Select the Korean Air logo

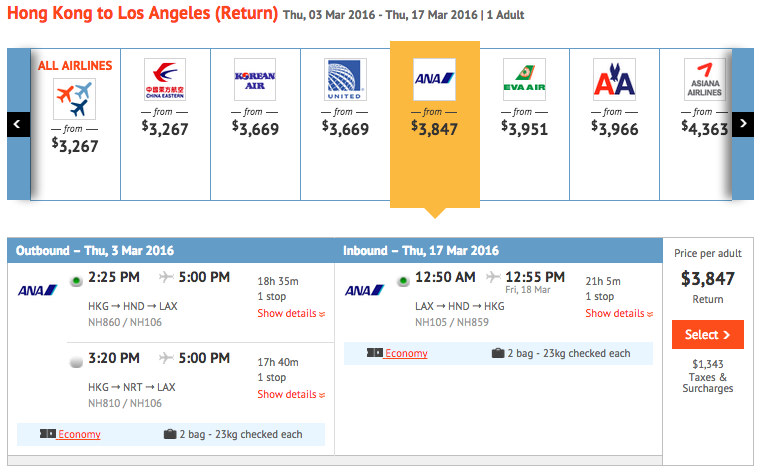point(255,80)
